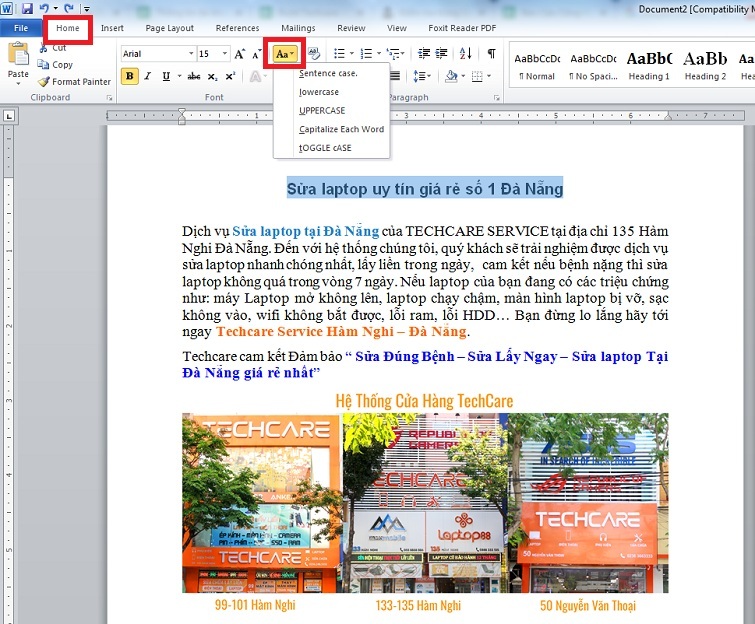
Task: Click the Undo arrow icon
Action: point(44,8)
